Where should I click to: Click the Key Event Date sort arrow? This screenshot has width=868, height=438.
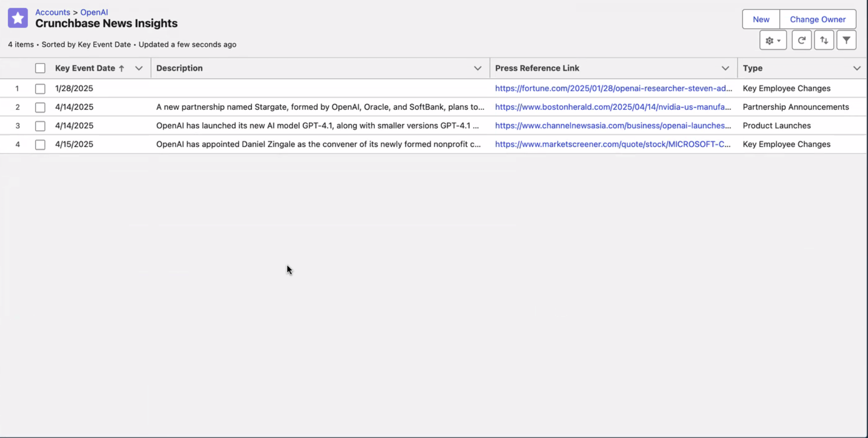(x=121, y=69)
